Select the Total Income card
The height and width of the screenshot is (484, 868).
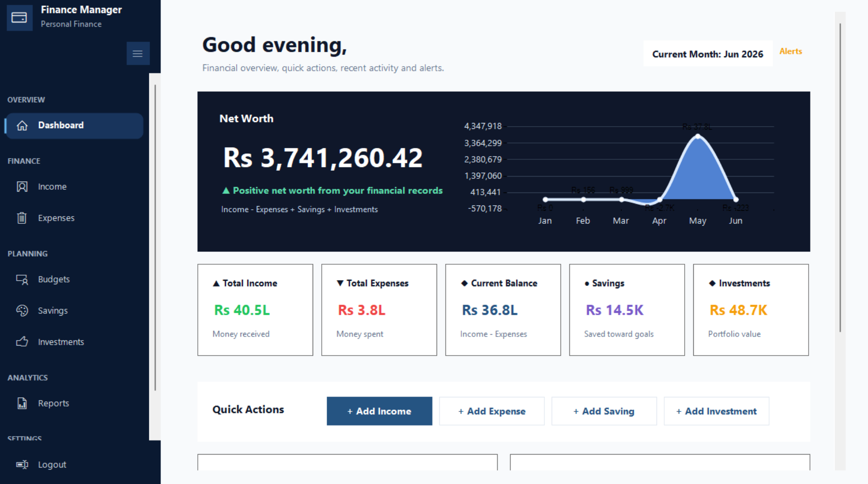255,310
